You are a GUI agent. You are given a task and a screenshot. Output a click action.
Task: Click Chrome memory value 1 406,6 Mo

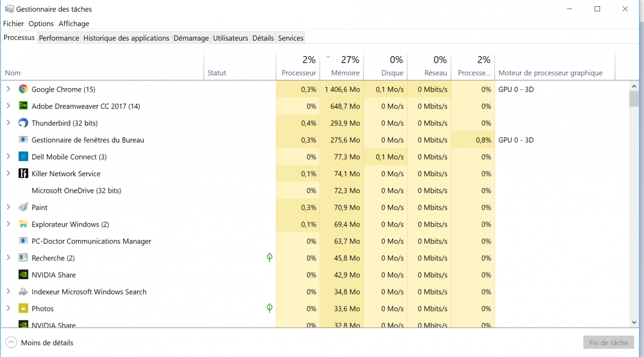pos(343,89)
